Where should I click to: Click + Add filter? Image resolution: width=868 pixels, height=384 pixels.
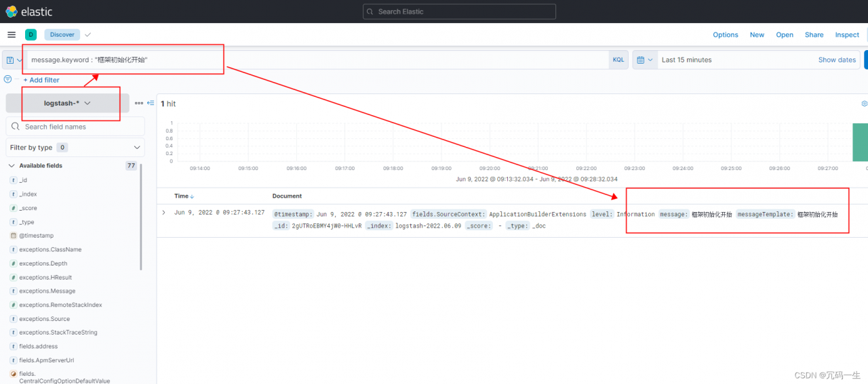pyautogui.click(x=41, y=80)
